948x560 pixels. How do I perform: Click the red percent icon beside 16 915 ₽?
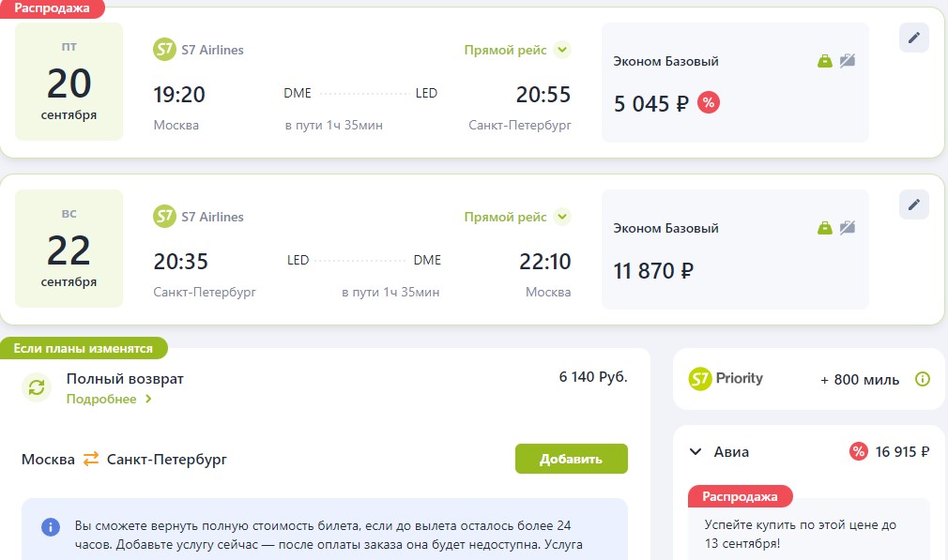point(859,451)
